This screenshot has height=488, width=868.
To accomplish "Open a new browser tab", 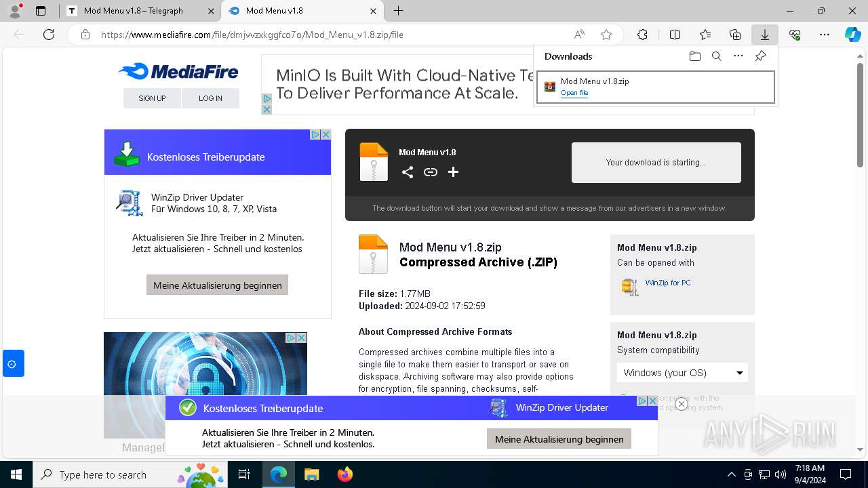I will (399, 11).
